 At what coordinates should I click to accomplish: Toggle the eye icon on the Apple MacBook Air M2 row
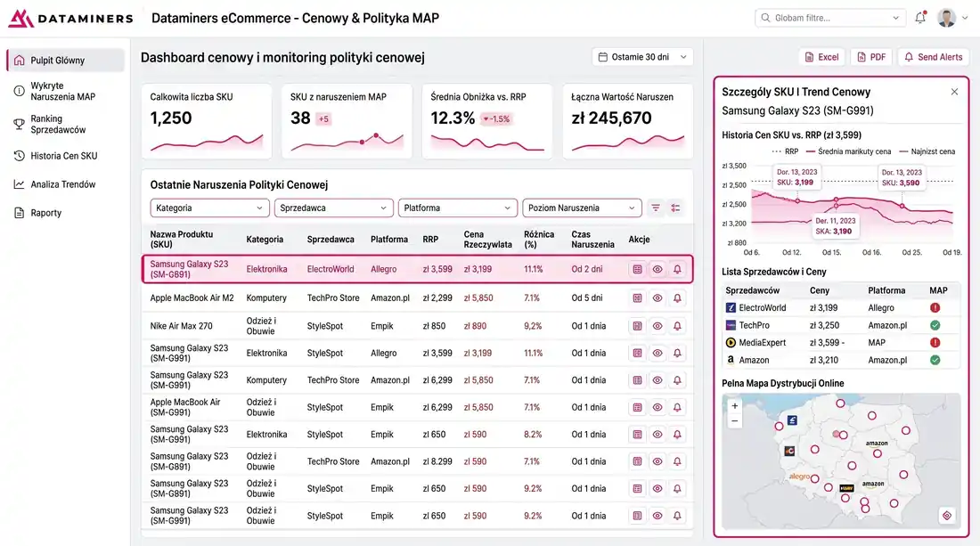tap(657, 297)
